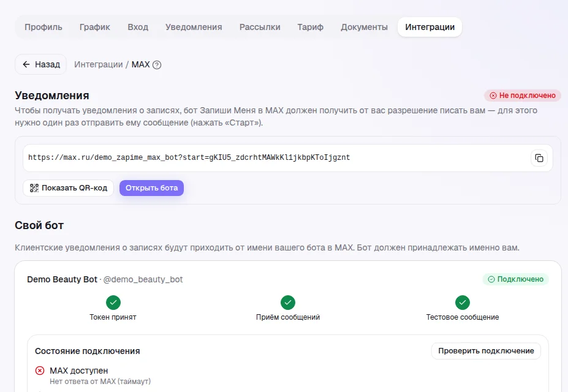Image resolution: width=568 pixels, height=392 pixels.
Task: Open the Тариф tab
Action: 311,27
